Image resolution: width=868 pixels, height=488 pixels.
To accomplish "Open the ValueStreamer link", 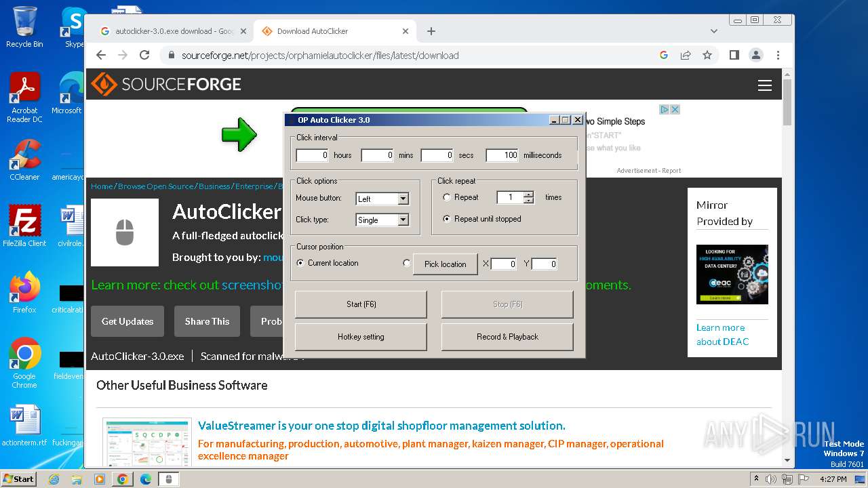I will (x=381, y=426).
